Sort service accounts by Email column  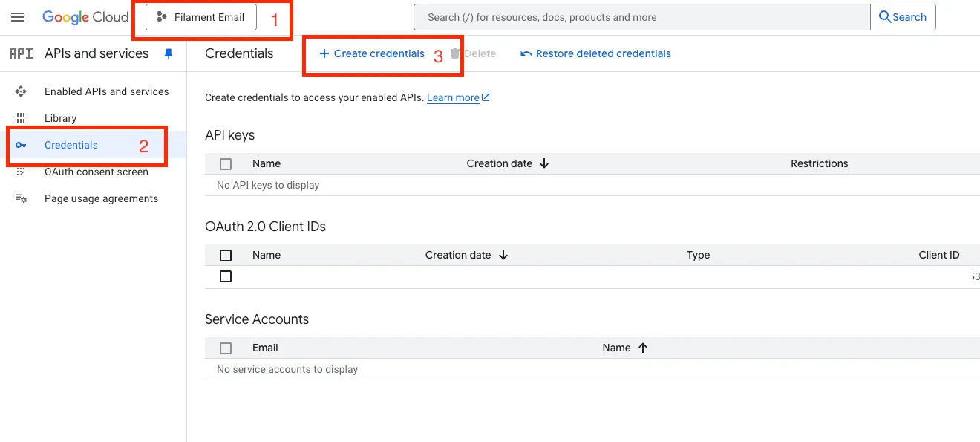click(x=265, y=348)
